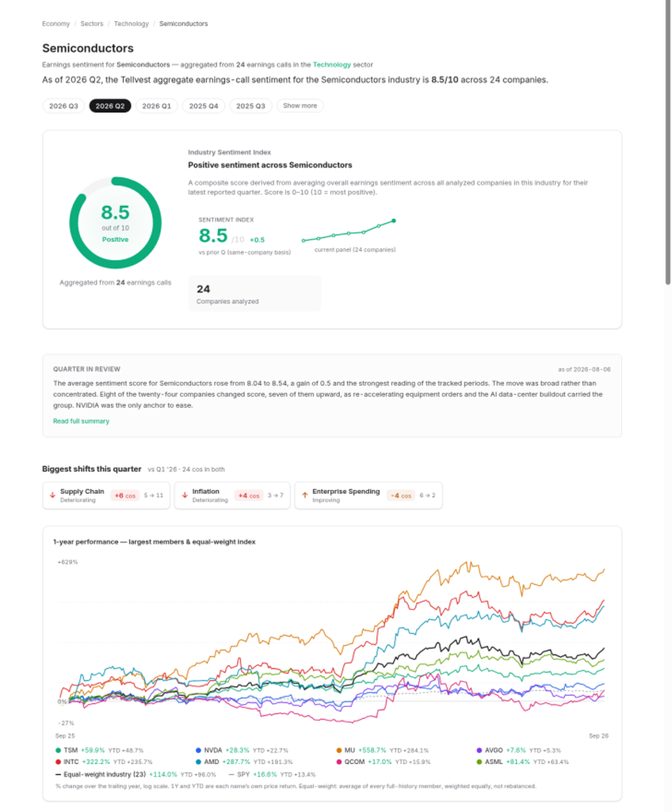Click the 24 Companies analyzed tile
Image resolution: width=672 pixels, height=812 pixels.
pyautogui.click(x=255, y=293)
